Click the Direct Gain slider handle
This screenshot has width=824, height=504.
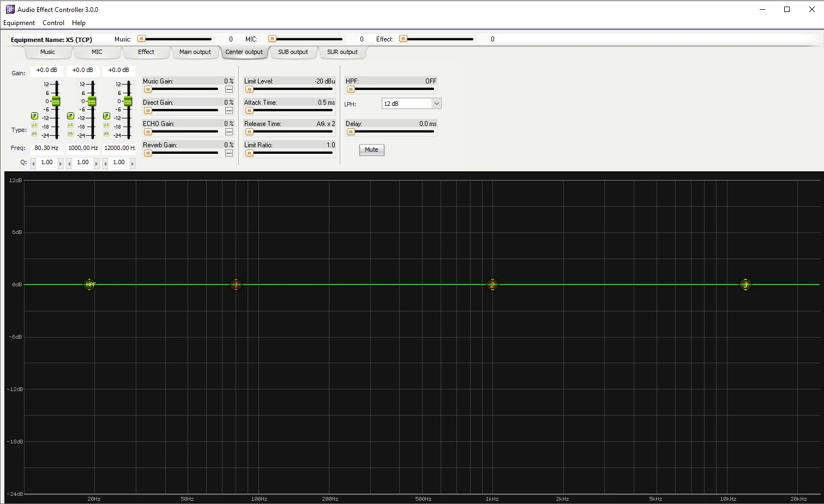pos(148,111)
